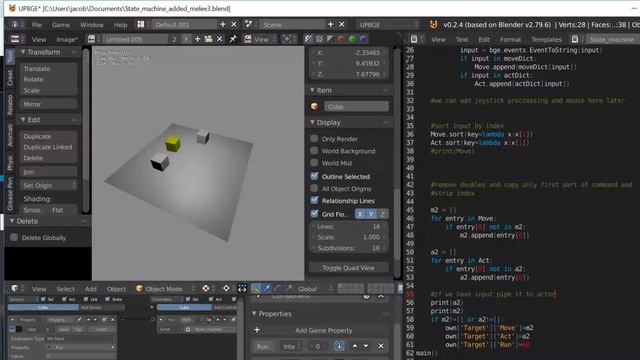This screenshot has height=360, width=640.
Task: Open 3D viewport editor type selector icon
Action: pos(15,289)
